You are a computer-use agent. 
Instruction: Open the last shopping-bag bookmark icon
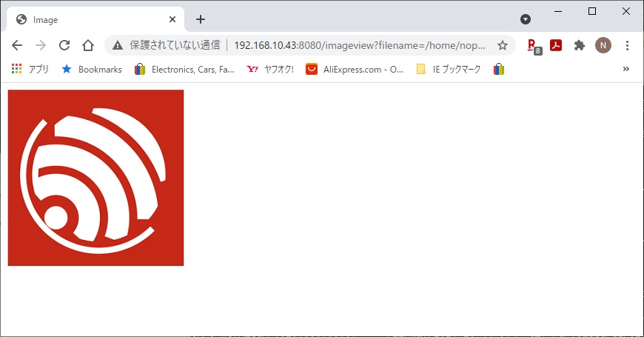point(499,69)
